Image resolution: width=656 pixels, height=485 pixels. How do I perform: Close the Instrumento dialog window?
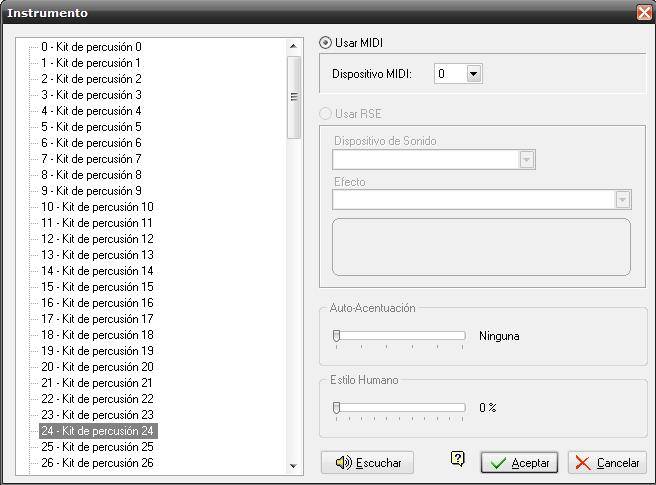(x=644, y=13)
